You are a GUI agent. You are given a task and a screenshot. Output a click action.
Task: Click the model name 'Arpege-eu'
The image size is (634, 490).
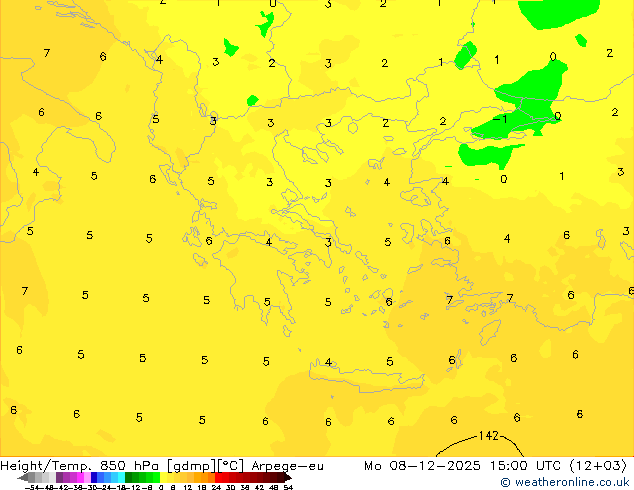(x=287, y=466)
